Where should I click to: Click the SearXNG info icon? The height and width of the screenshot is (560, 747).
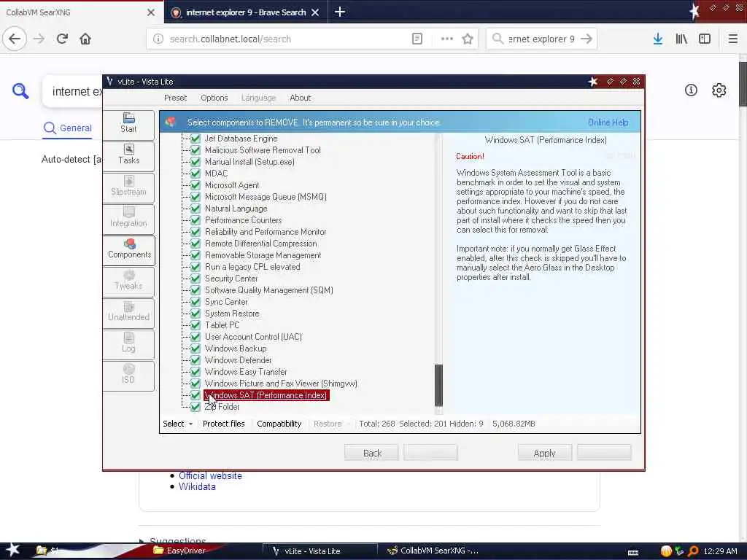691,90
